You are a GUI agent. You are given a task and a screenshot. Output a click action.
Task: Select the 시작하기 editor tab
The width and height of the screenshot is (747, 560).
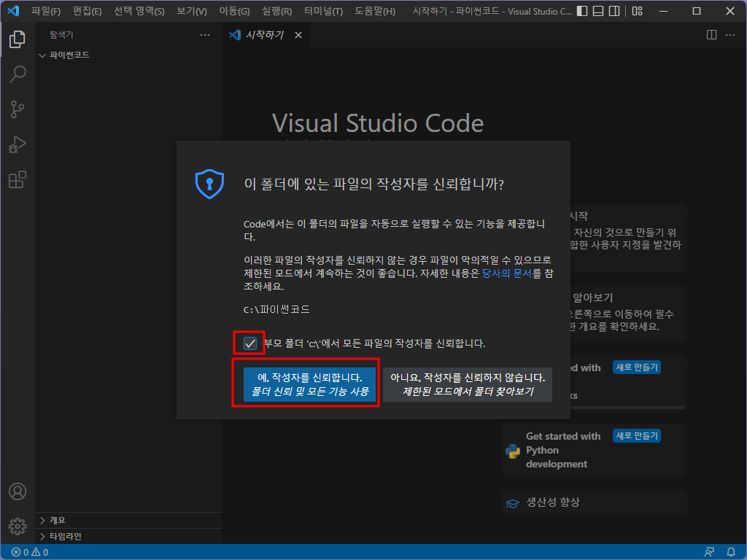pyautogui.click(x=265, y=35)
